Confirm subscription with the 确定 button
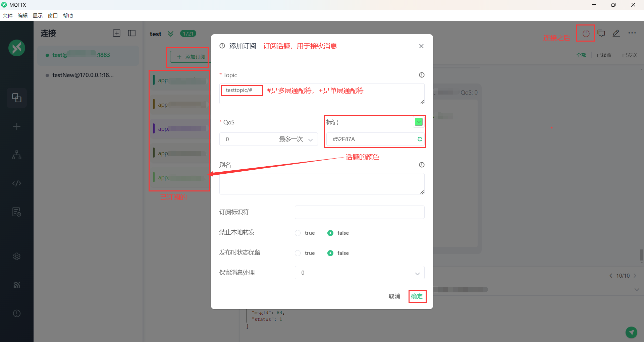The image size is (644, 342). (417, 296)
